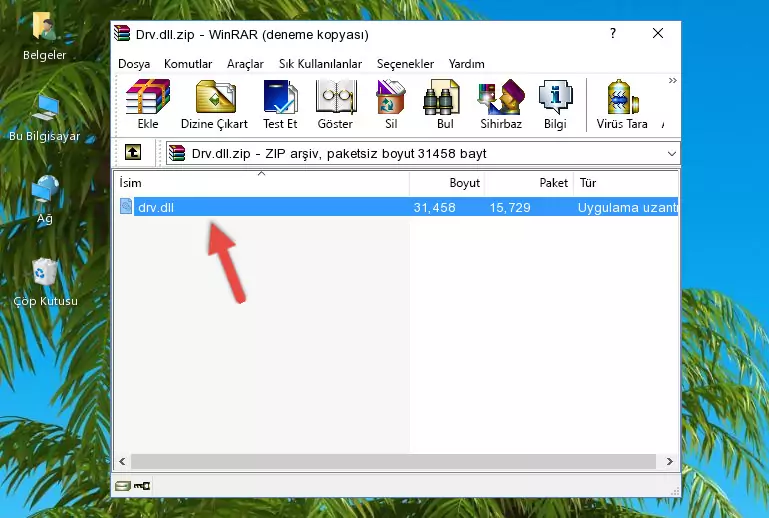Run Test Et on the archive
Image resolution: width=769 pixels, height=518 pixels.
tap(280, 104)
